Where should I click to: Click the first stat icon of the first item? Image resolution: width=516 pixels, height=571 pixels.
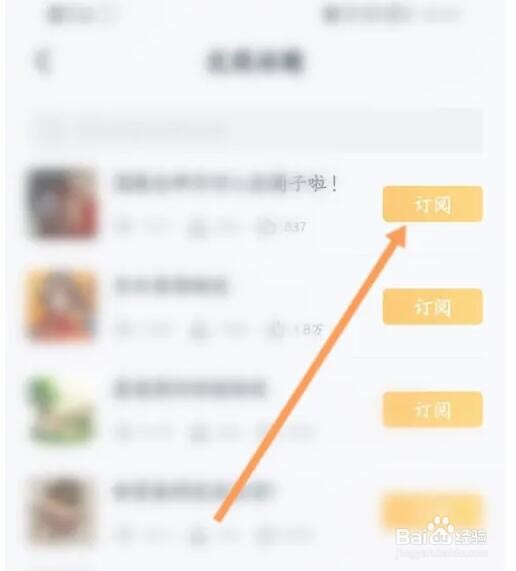point(123,227)
